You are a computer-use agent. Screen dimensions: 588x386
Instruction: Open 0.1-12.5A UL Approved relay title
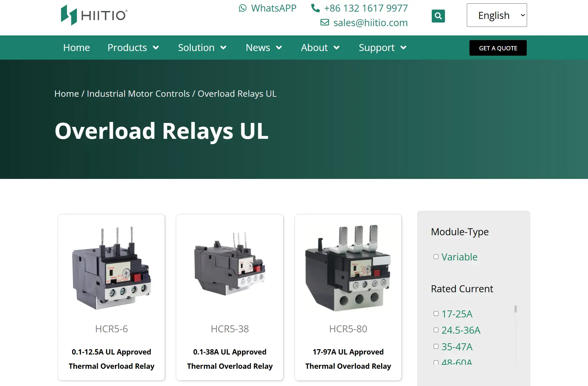tap(111, 359)
